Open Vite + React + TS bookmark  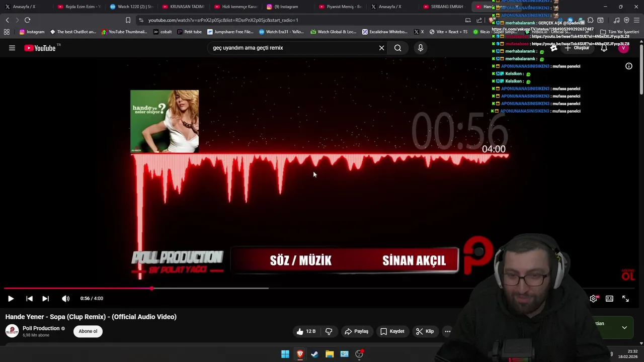point(448,32)
